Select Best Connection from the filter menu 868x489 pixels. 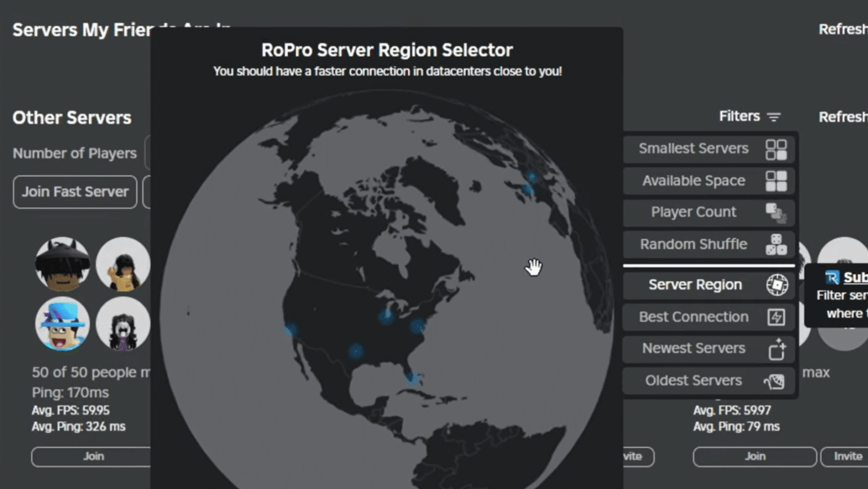point(693,317)
